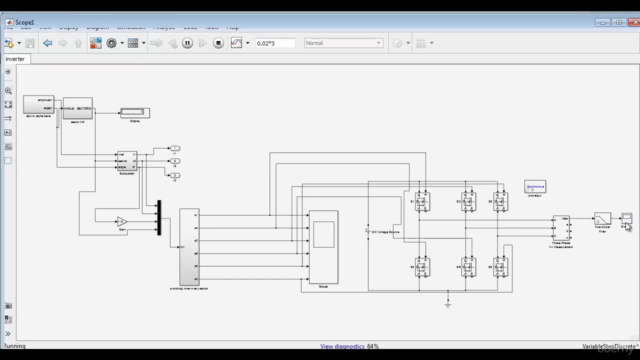Select the DC Voltage Source block
The image size is (640, 360).
[x=368, y=231]
